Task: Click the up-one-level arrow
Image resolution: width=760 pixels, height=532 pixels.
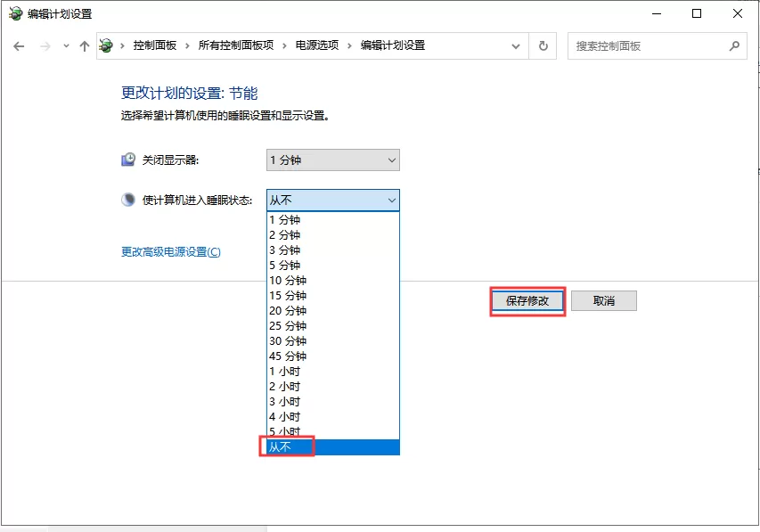Action: pyautogui.click(x=84, y=45)
